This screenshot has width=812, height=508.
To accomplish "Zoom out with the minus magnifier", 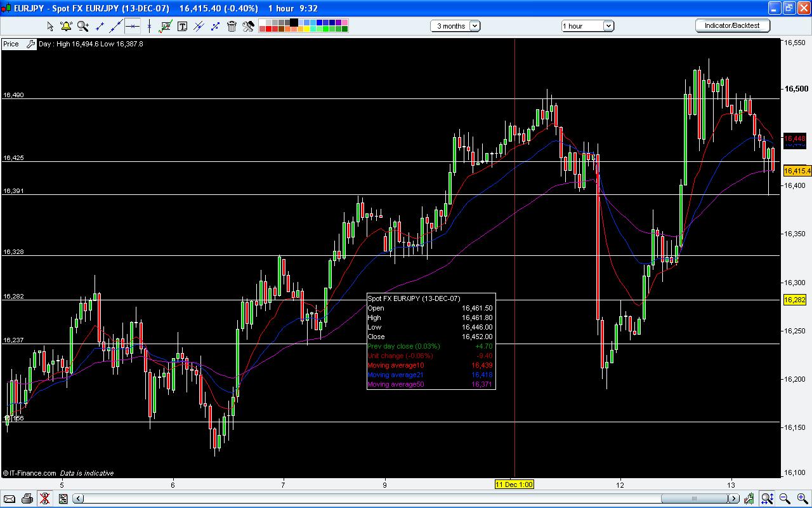I will point(785,498).
